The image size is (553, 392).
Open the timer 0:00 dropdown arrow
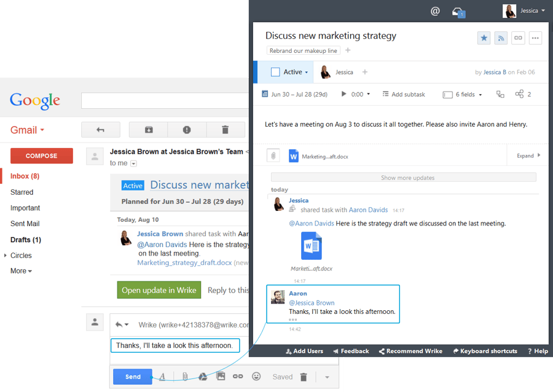(369, 94)
